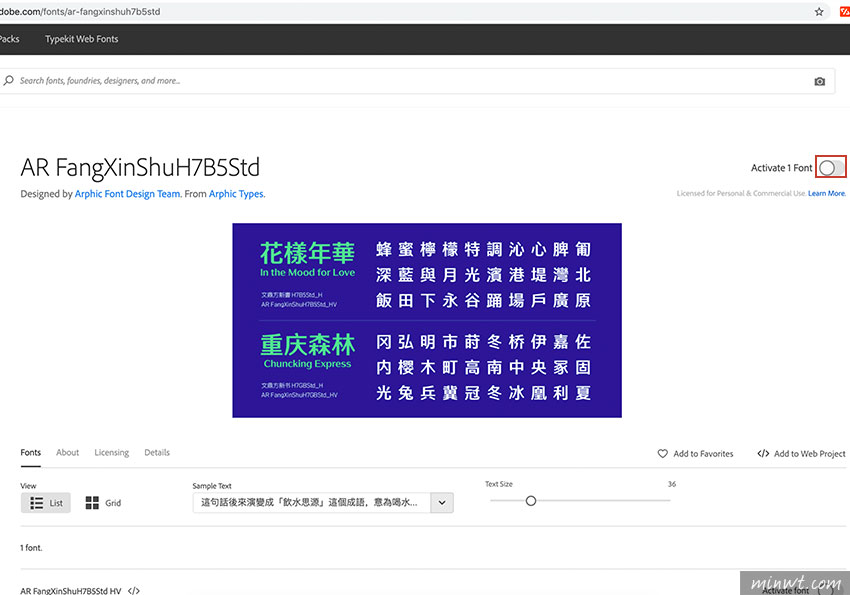Follow the Arphic Font Design Team link
The height and width of the screenshot is (595, 850).
point(128,194)
